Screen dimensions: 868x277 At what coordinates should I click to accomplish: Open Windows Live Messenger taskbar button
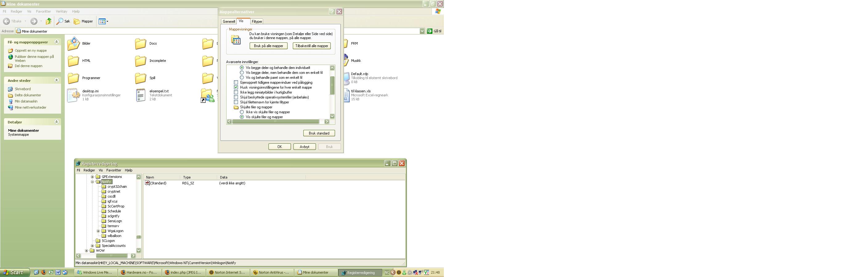[x=96, y=272]
